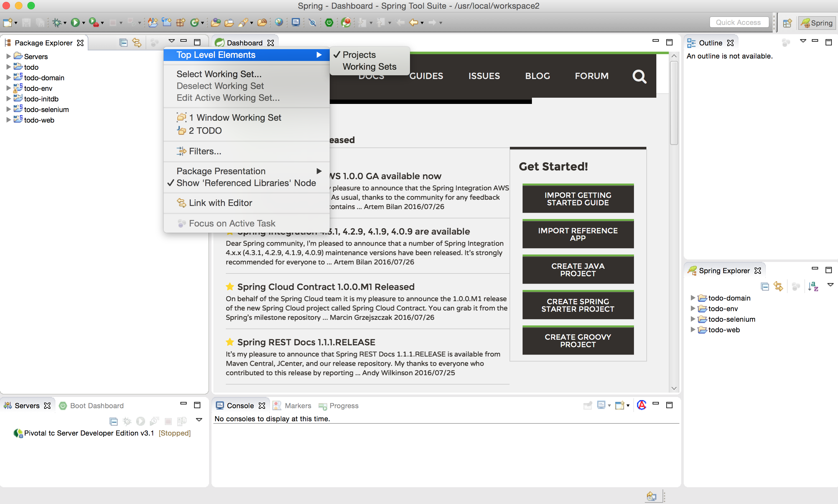Choose Select Working Set... menu item
The height and width of the screenshot is (504, 838).
[x=246, y=74]
